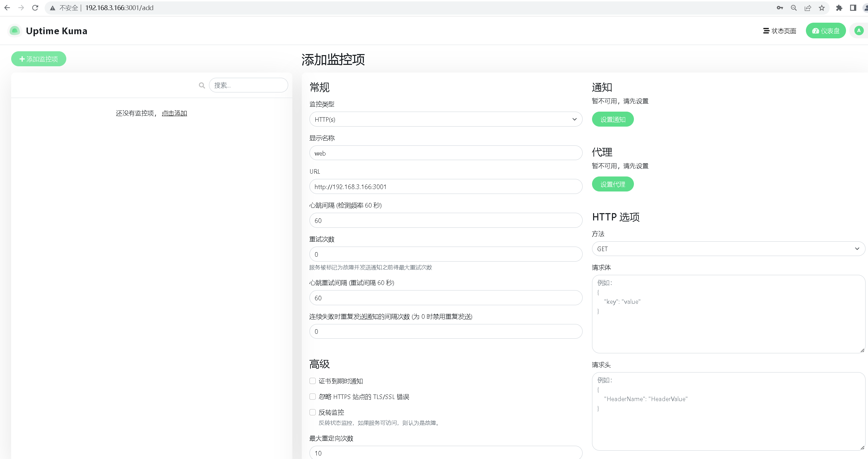Click into the URL input field
This screenshot has height=459, width=868.
click(446, 187)
